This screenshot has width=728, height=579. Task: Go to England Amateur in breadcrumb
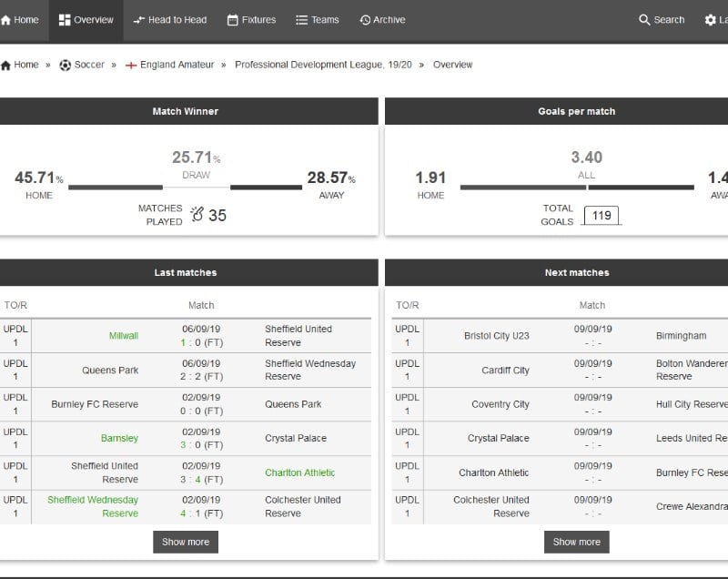click(177, 65)
